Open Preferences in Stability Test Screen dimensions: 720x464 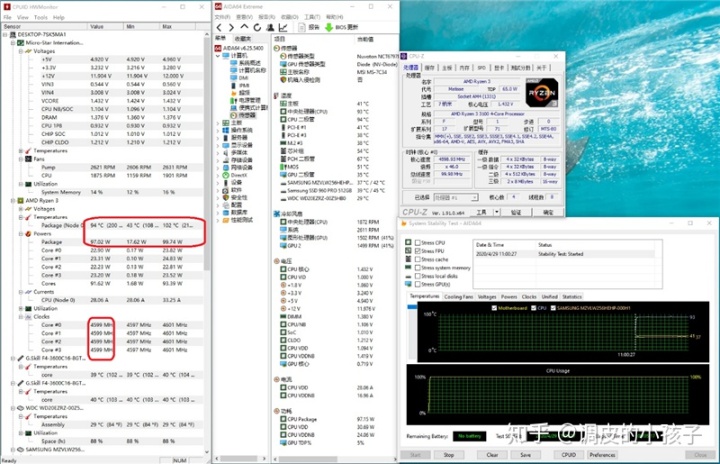(x=602, y=455)
